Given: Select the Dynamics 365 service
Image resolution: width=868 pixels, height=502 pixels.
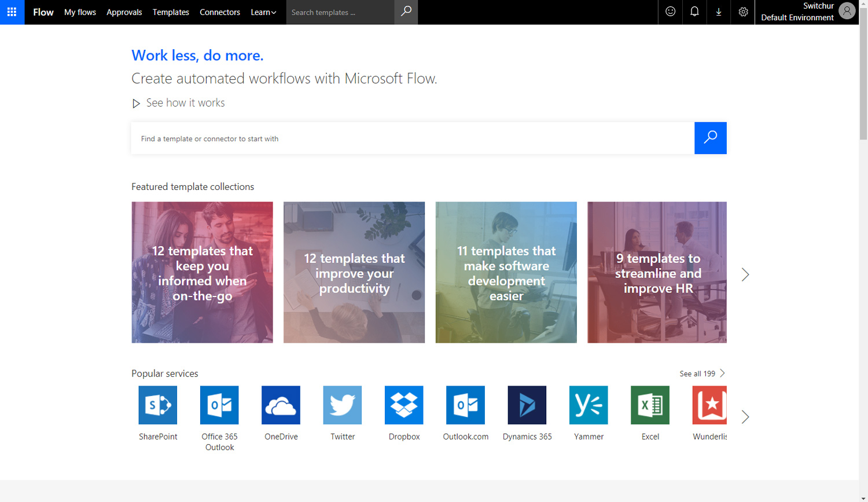Looking at the screenshot, I should click(x=526, y=405).
